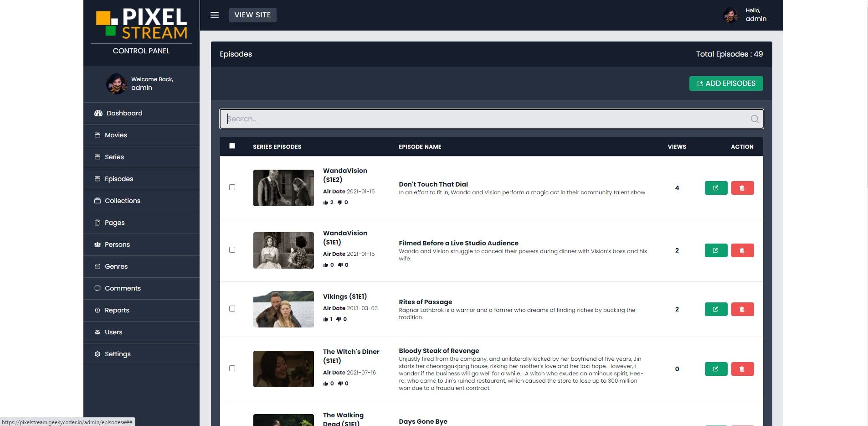Screen dimensions: 868x426
Task: Open The Witch's Diner thumbnail
Action: pyautogui.click(x=283, y=369)
